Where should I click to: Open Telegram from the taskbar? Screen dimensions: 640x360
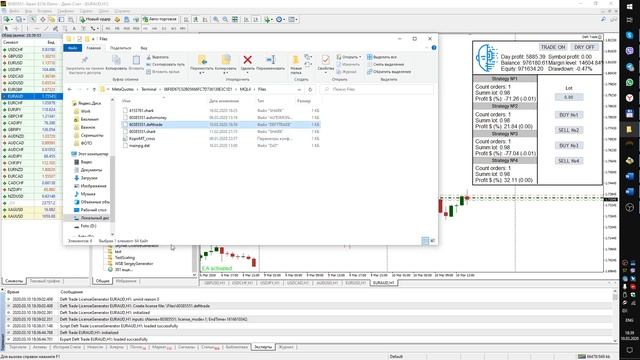pos(629,67)
